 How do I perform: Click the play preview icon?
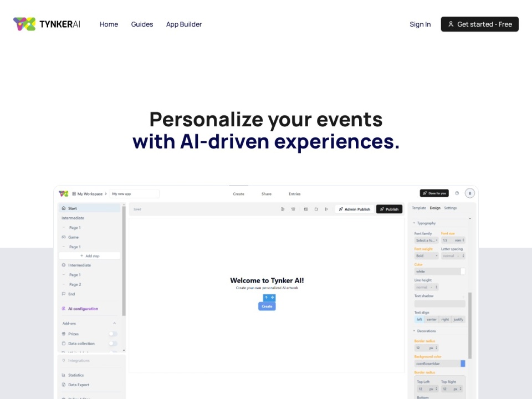coord(326,209)
